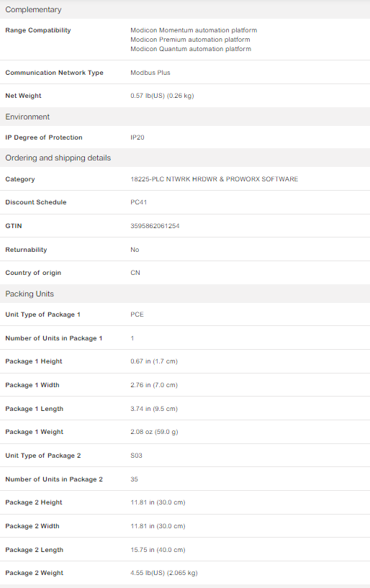Click Modicon Momentum automation platform text
The height and width of the screenshot is (588, 370).
click(x=194, y=30)
